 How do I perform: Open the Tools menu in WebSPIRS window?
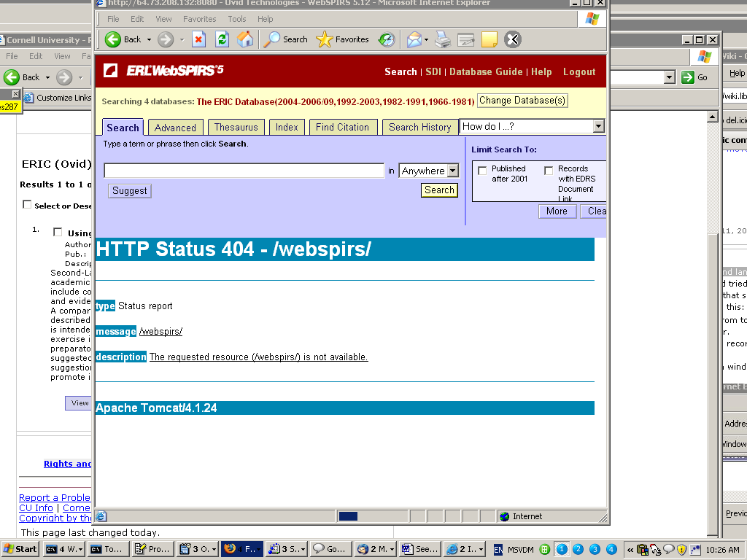tap(237, 19)
